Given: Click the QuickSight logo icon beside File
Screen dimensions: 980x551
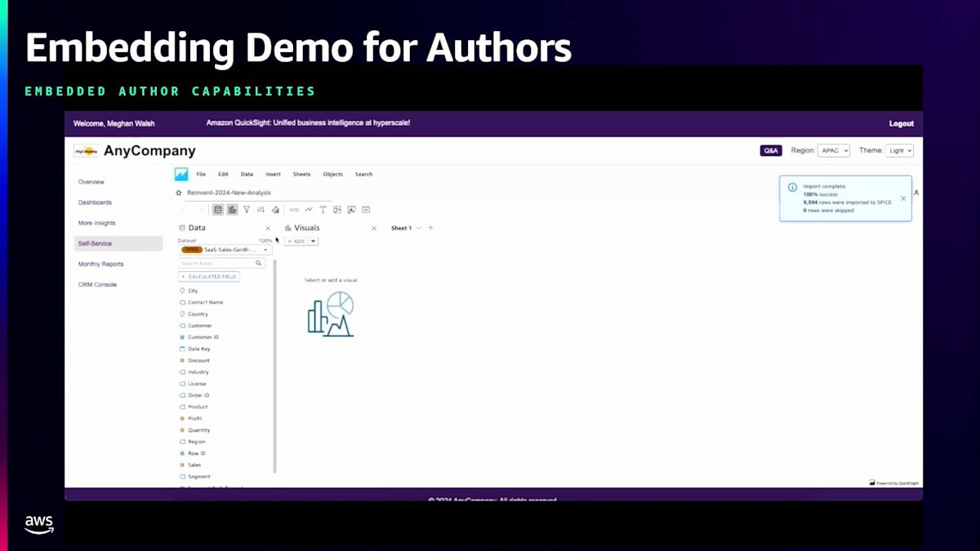Looking at the screenshot, I should coord(181,174).
